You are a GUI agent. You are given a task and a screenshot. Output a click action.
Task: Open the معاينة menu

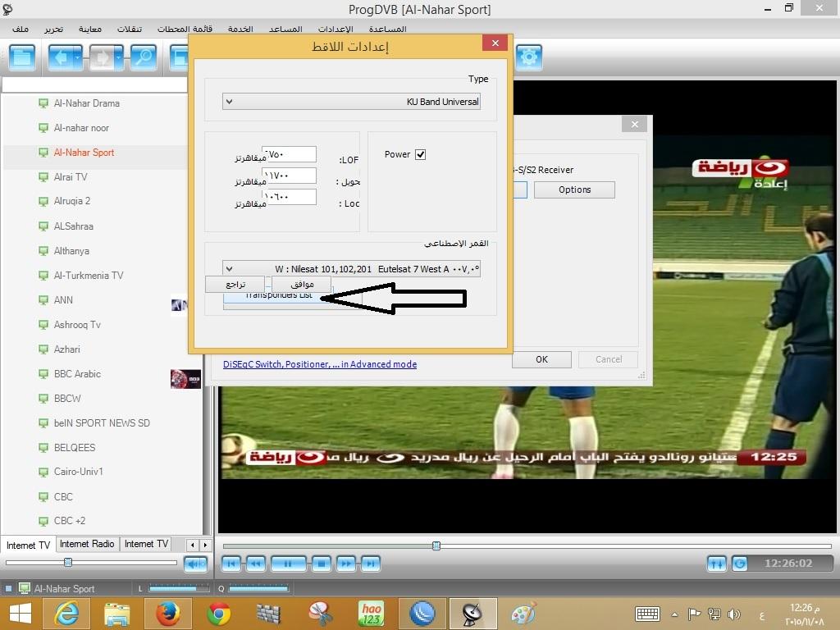90,29
